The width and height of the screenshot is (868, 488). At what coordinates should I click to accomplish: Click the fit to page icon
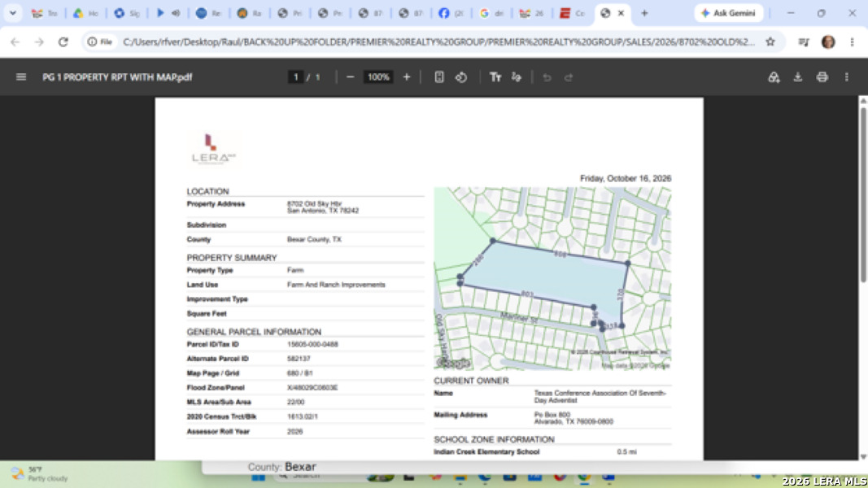(439, 77)
